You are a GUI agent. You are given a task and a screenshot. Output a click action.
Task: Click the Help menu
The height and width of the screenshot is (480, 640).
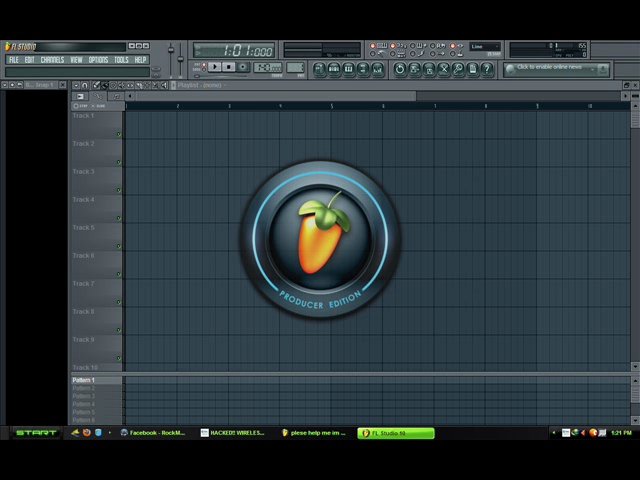[x=140, y=60]
